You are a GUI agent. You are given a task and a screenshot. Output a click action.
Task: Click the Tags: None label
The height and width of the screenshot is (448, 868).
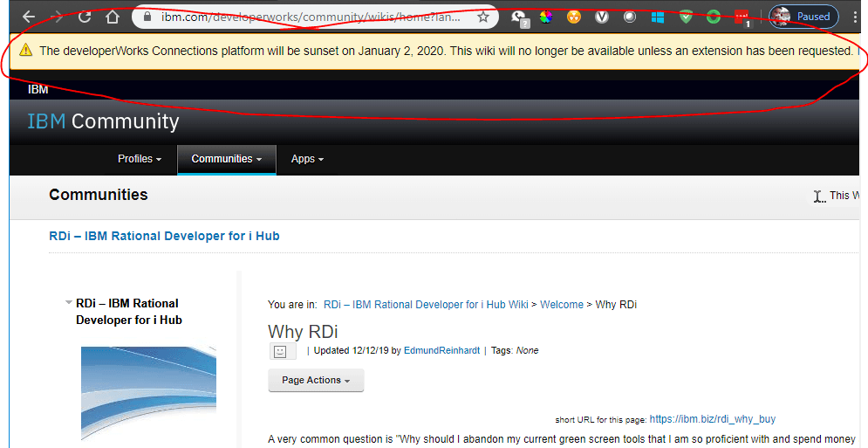pos(515,350)
